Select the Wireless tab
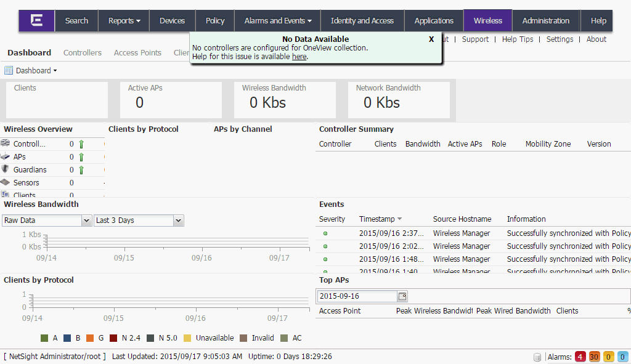631x364 pixels. click(x=488, y=20)
